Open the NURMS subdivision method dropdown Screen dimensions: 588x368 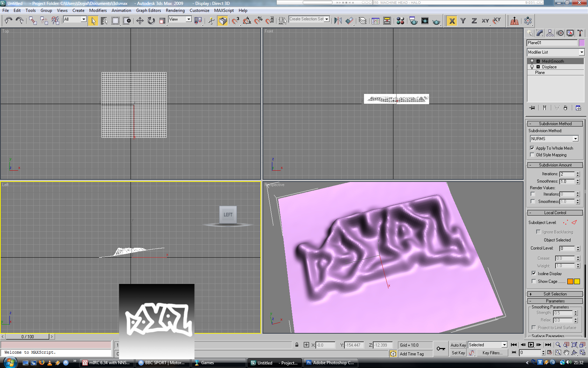click(x=554, y=139)
